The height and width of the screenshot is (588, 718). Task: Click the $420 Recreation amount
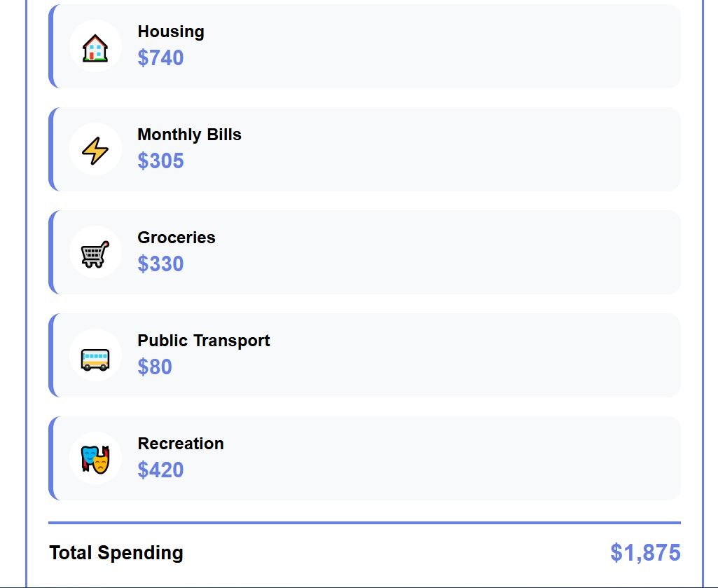click(160, 470)
